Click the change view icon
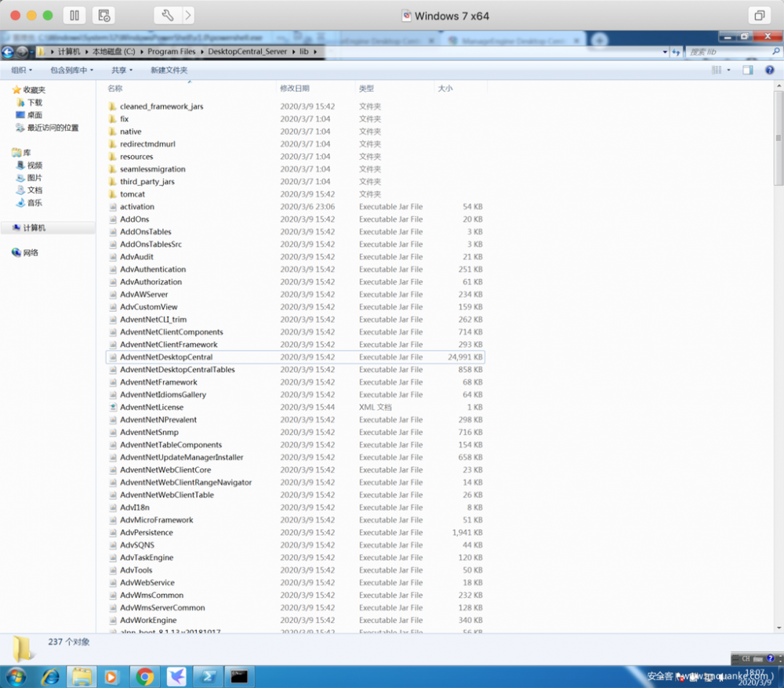Viewport: 784px width, 688px height. 717,70
